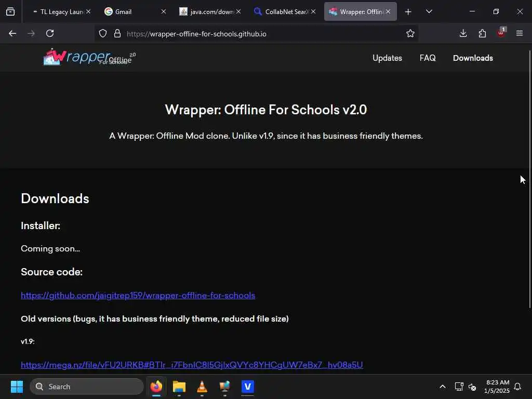Open the Firefox downloads panel

[463, 33]
